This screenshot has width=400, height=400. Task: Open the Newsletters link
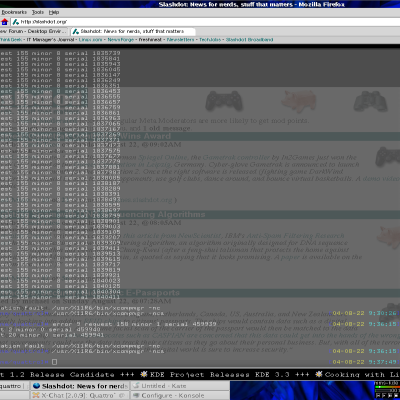coord(180,40)
